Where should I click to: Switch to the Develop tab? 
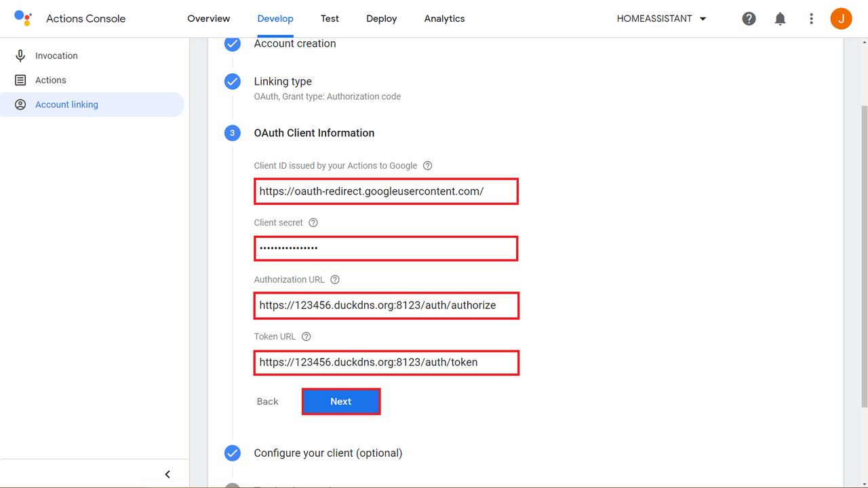(275, 19)
